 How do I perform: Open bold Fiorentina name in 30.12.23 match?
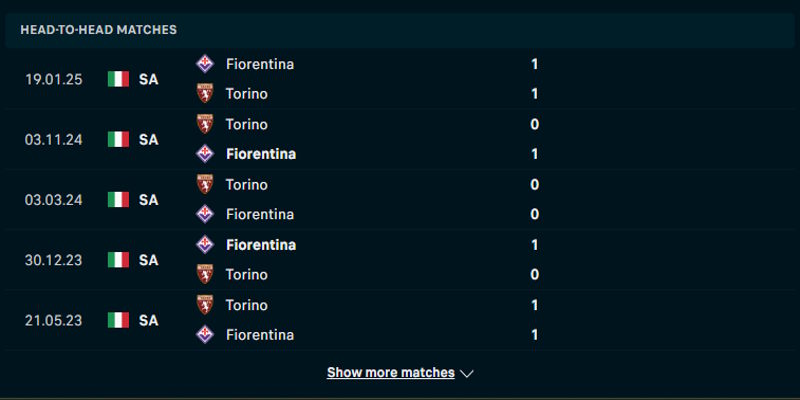260,244
